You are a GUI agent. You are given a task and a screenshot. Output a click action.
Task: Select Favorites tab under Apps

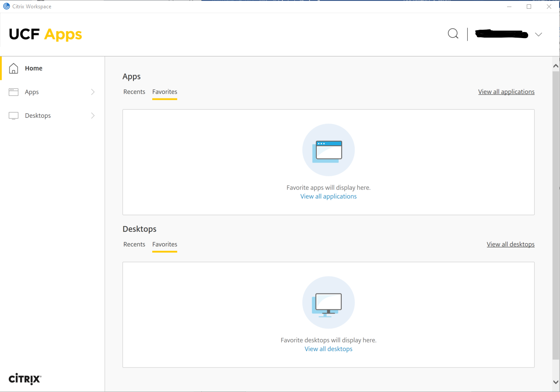[x=164, y=92]
